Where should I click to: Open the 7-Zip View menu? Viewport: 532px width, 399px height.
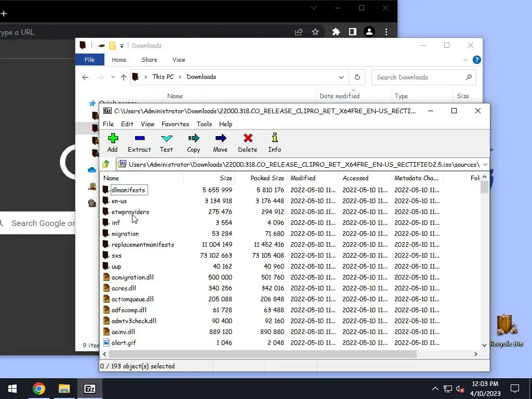pyautogui.click(x=148, y=124)
